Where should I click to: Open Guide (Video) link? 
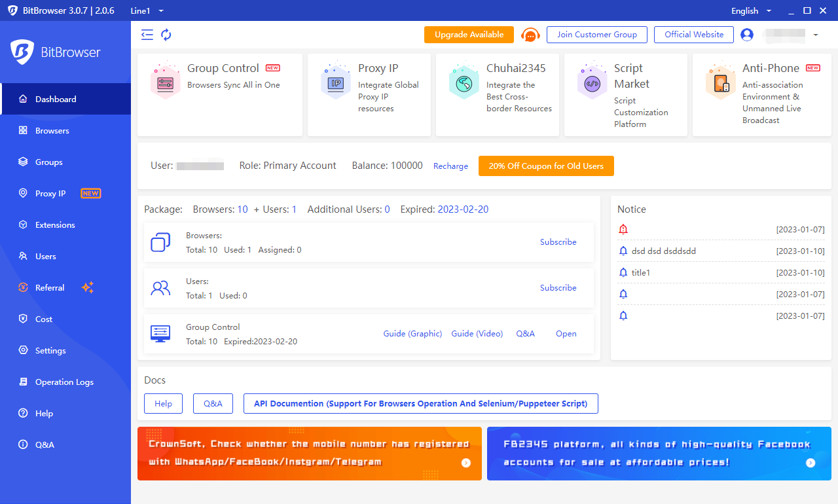click(477, 334)
